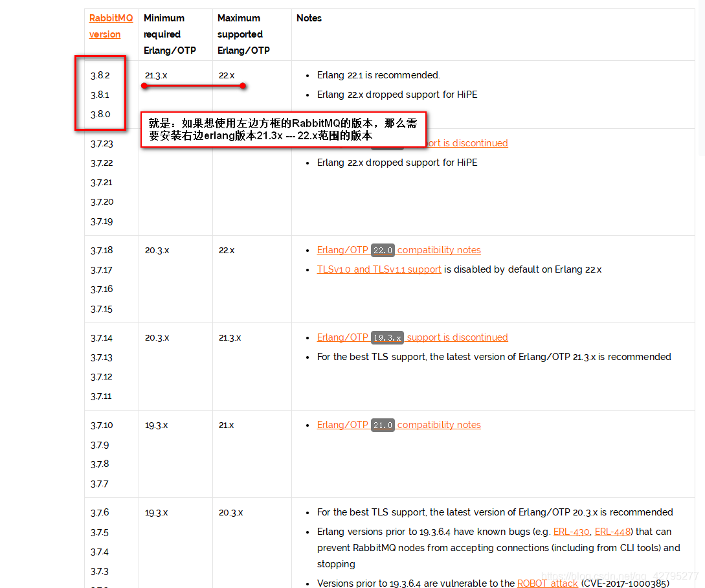Click note recommending latest Erlang/OTP 21.3.x
This screenshot has height=588, width=705.
[494, 357]
